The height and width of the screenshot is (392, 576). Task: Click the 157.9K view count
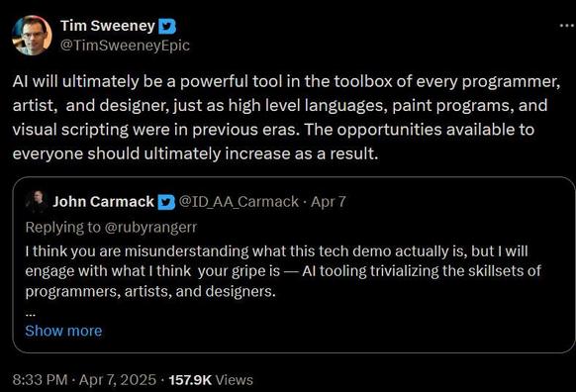coord(190,380)
